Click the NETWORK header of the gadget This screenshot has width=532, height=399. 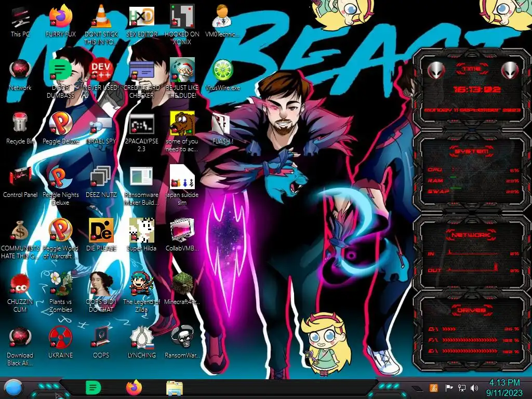click(471, 234)
